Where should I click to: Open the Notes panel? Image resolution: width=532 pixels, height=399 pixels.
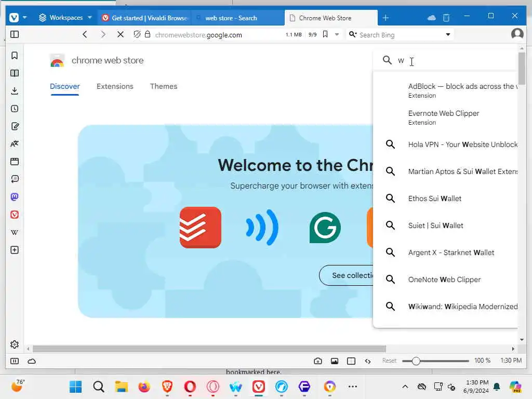pos(15,126)
